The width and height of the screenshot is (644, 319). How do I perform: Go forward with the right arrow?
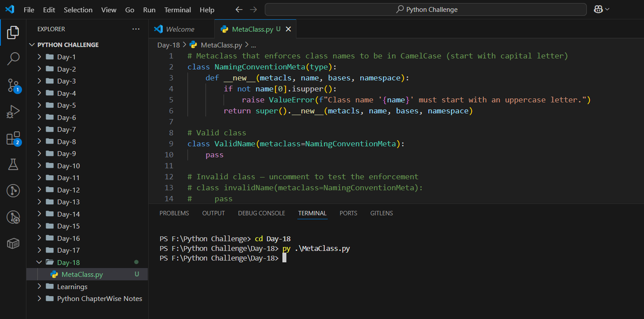(253, 10)
